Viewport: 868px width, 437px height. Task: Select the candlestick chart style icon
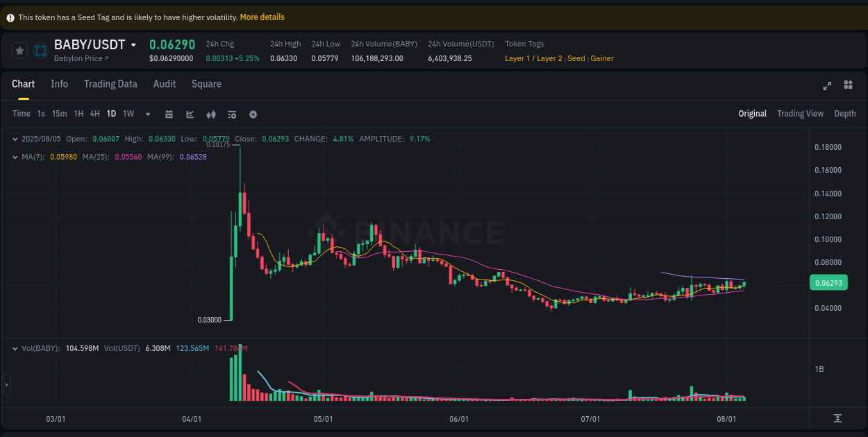(x=211, y=114)
